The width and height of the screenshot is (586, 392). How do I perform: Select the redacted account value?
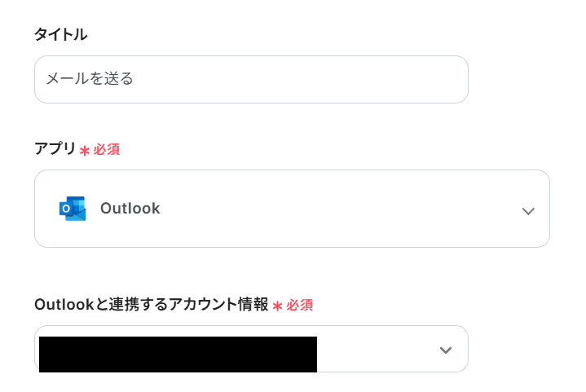(178, 355)
